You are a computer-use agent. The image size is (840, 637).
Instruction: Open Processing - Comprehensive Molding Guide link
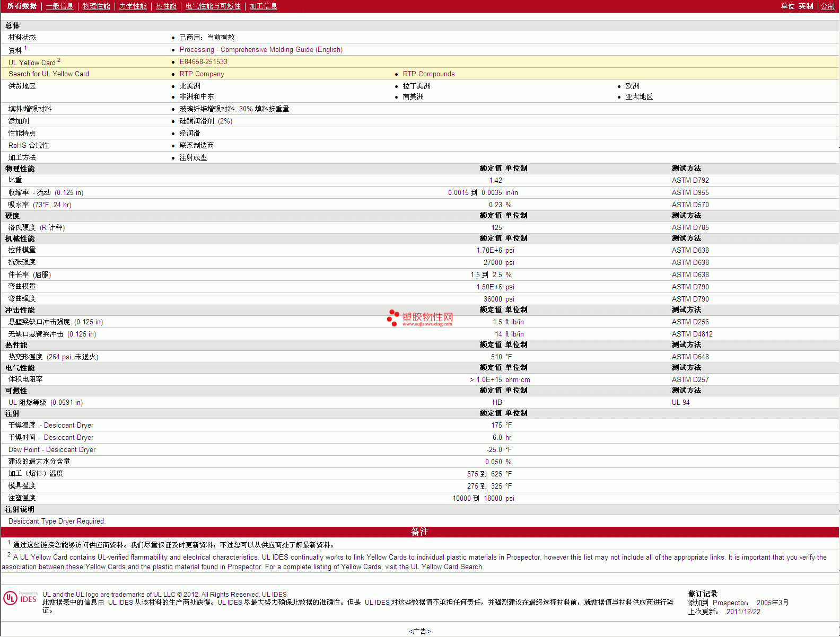pyautogui.click(x=261, y=50)
